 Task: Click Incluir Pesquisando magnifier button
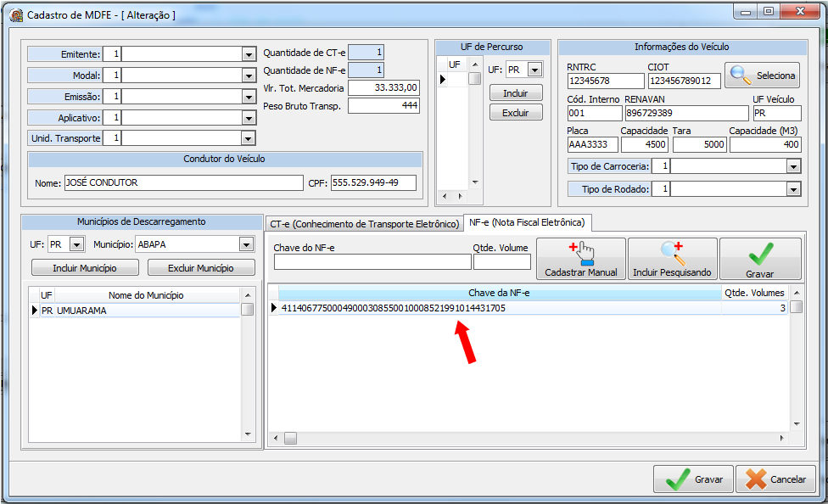click(672, 258)
